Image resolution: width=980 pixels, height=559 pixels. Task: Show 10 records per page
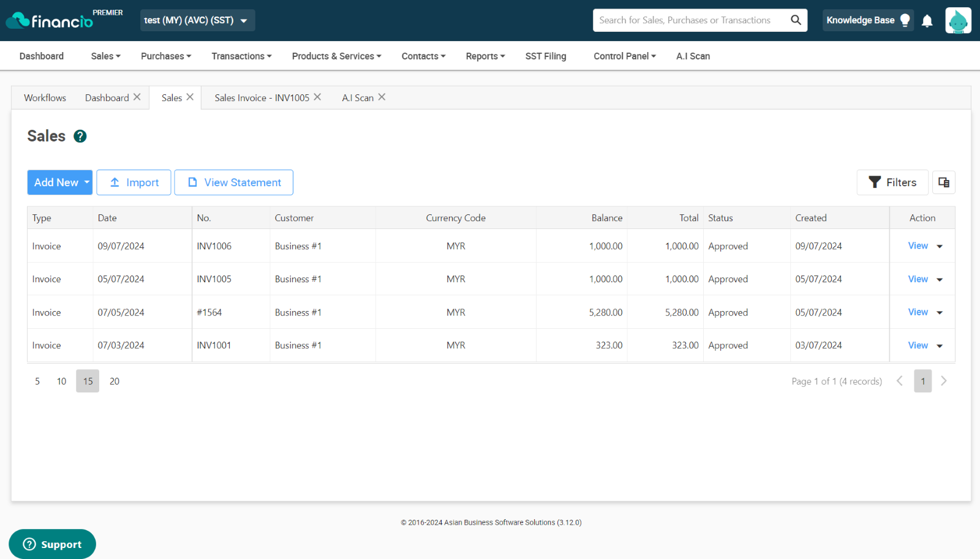[61, 381]
